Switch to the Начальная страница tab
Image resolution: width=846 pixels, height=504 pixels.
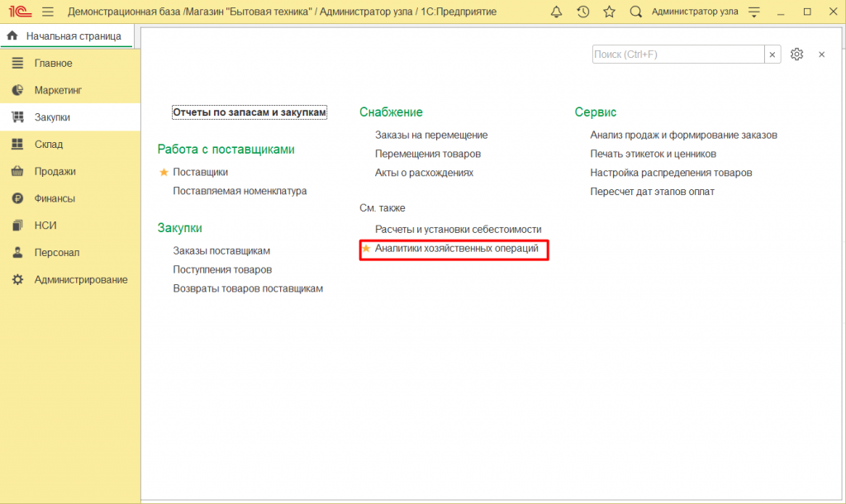[64, 36]
